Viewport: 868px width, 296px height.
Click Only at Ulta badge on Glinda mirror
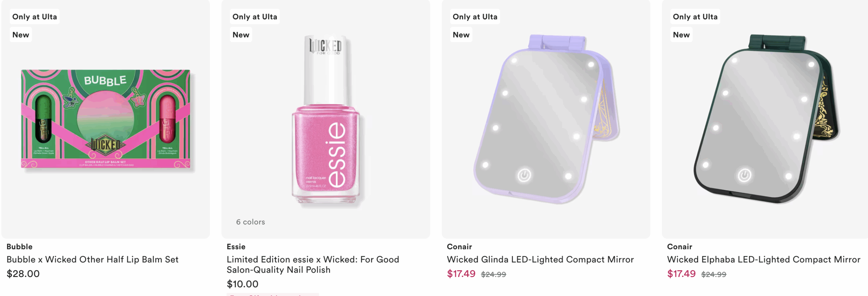click(475, 17)
